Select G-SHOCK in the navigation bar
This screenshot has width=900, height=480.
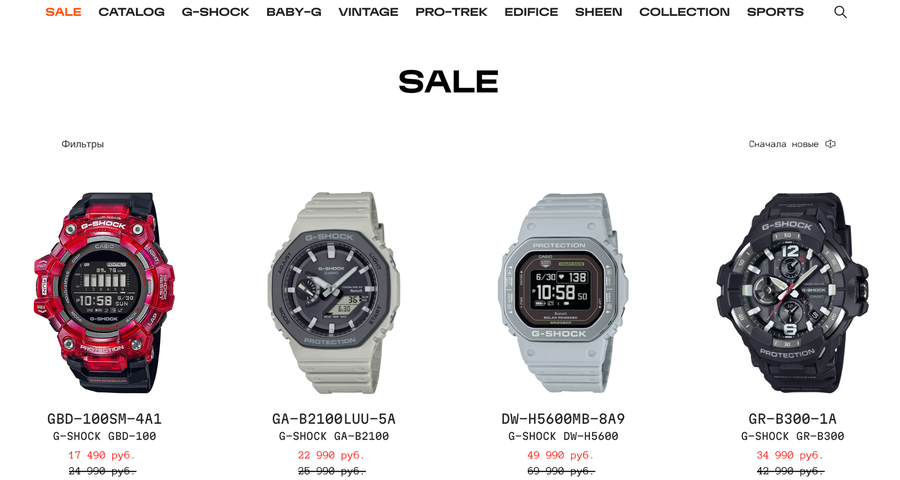pyautogui.click(x=215, y=12)
